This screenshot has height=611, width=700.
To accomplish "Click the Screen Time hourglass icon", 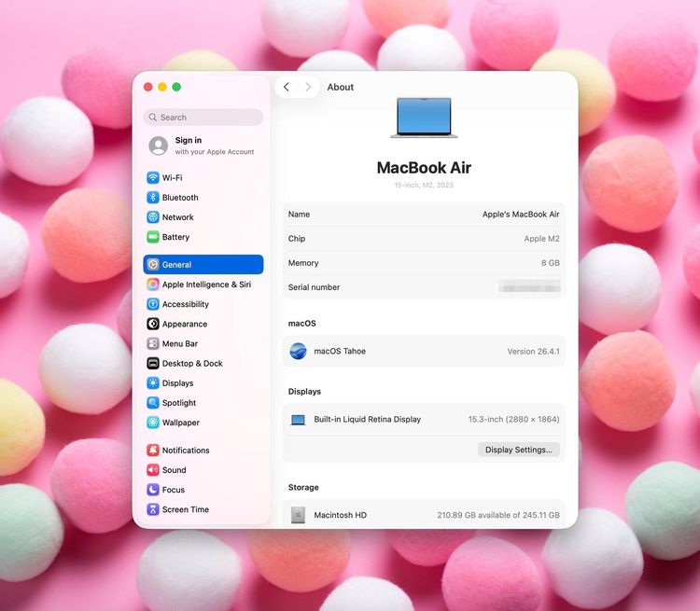I will click(x=153, y=509).
